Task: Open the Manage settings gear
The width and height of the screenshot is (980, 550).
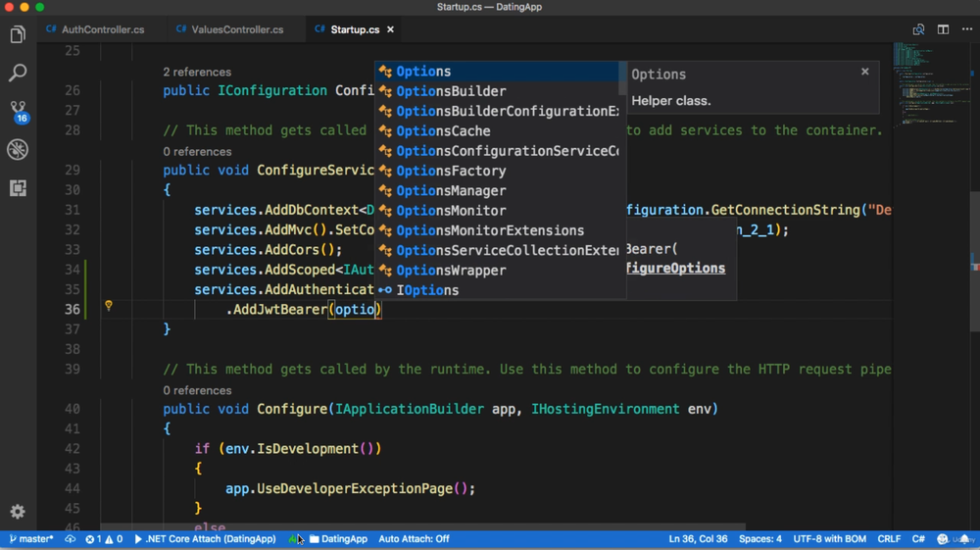Action: click(x=18, y=511)
